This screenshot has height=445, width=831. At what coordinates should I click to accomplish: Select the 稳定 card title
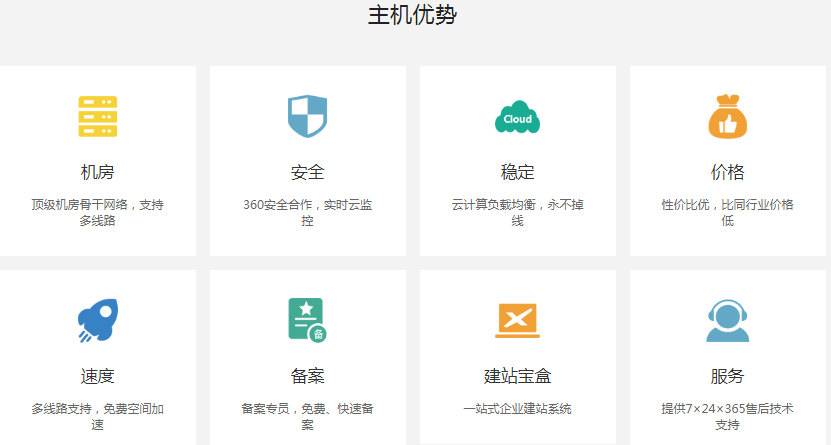coord(517,172)
